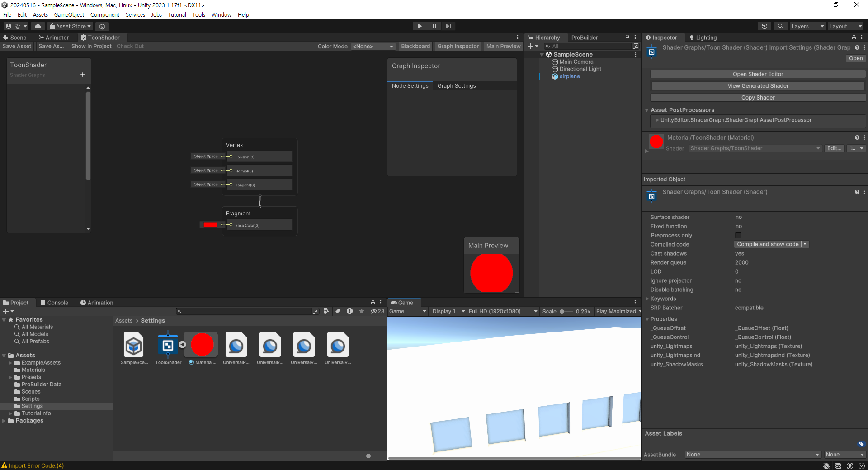
Task: Click the Favorites star filter icon
Action: click(361, 311)
